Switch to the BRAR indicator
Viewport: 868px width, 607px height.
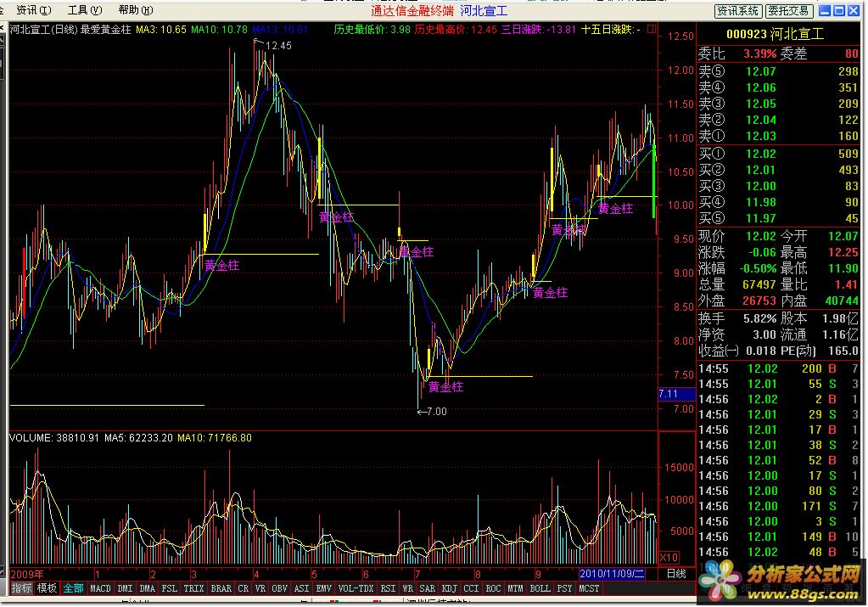(x=221, y=588)
